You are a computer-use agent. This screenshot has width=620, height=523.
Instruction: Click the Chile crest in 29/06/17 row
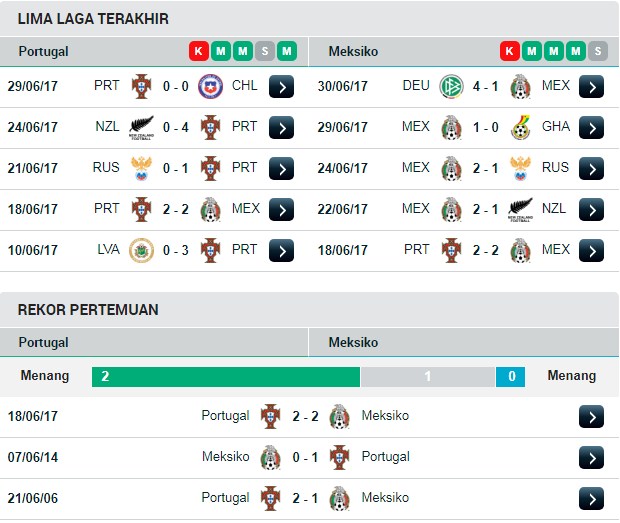[210, 86]
